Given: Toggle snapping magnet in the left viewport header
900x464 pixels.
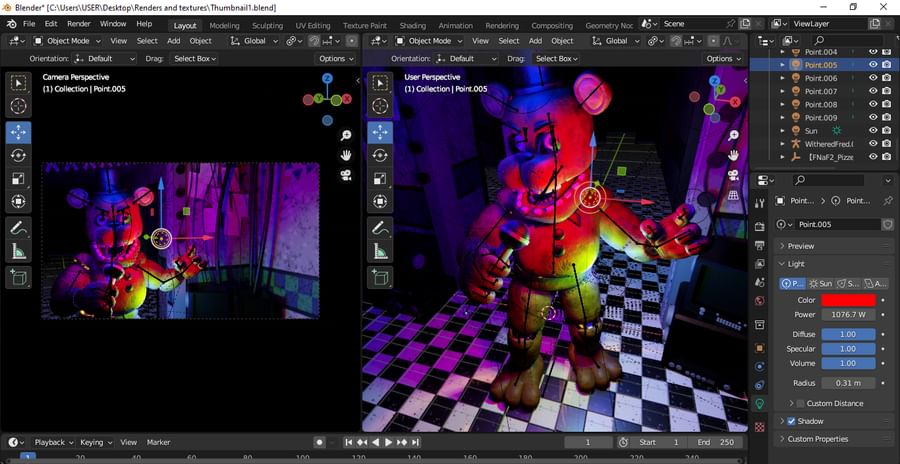Looking at the screenshot, I should click(x=314, y=41).
